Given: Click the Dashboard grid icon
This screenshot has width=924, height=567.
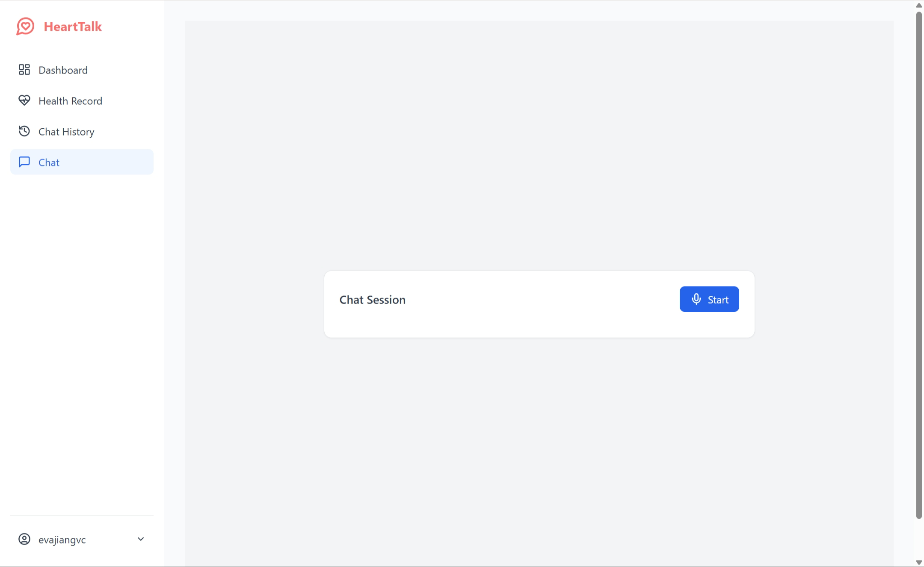Looking at the screenshot, I should tap(24, 70).
